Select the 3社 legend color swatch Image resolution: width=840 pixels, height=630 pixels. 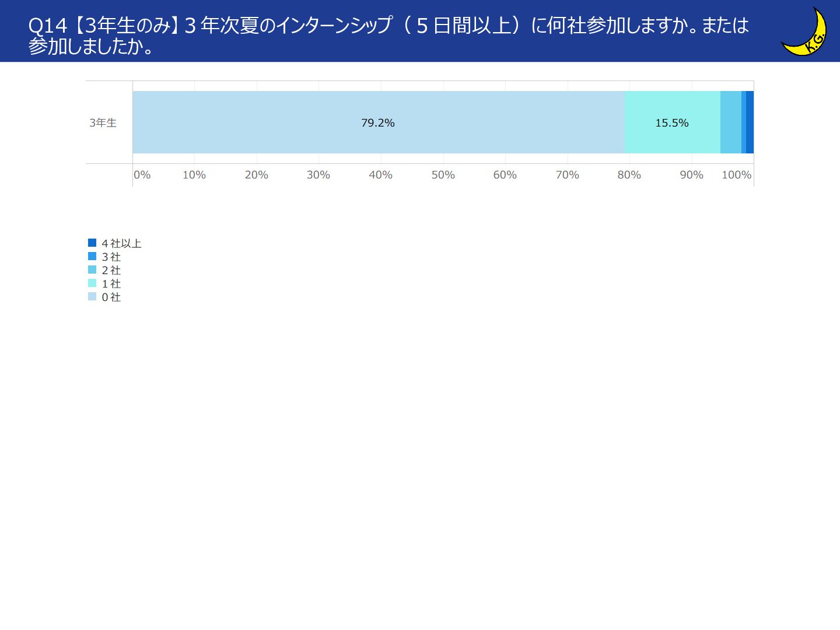click(x=92, y=256)
